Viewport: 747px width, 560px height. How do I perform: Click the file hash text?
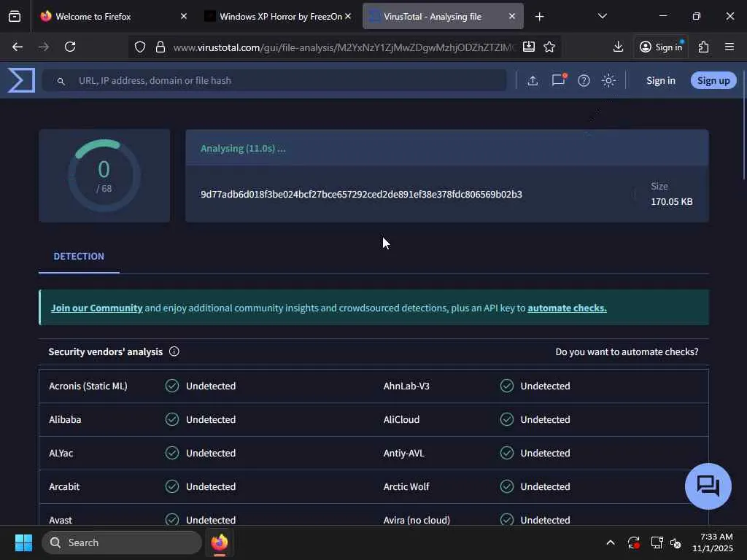[x=361, y=194]
